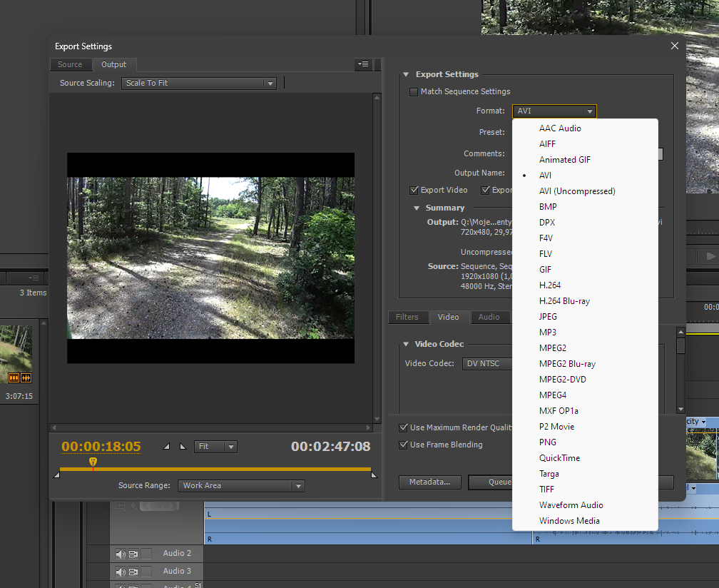This screenshot has height=588, width=719.
Task: Uncheck Use Frame Blending
Action: (x=404, y=445)
